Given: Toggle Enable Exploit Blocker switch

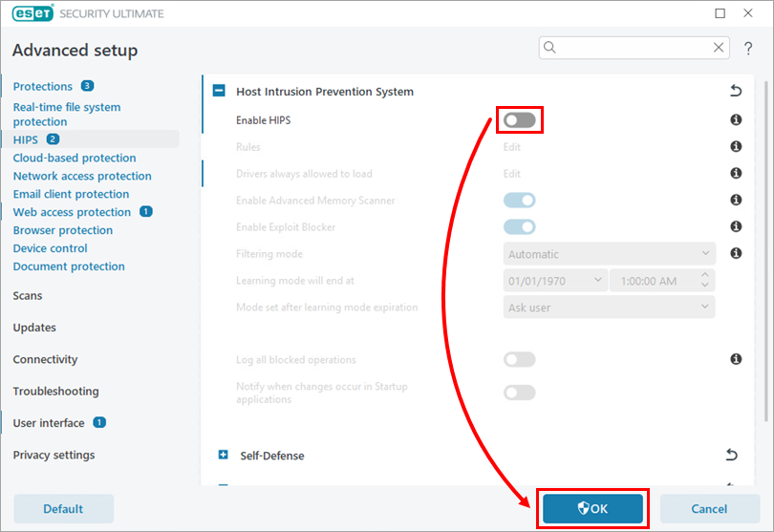Looking at the screenshot, I should (x=520, y=227).
